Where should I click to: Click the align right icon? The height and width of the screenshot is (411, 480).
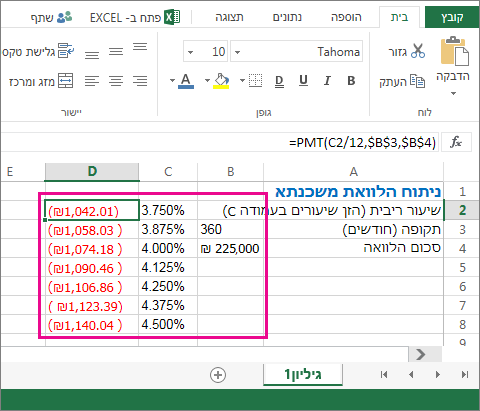coord(140,81)
